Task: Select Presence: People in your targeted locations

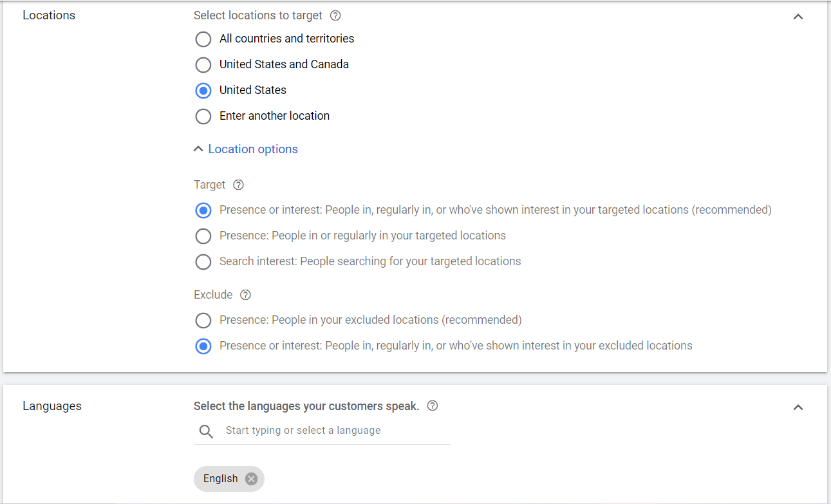Action: 203,236
